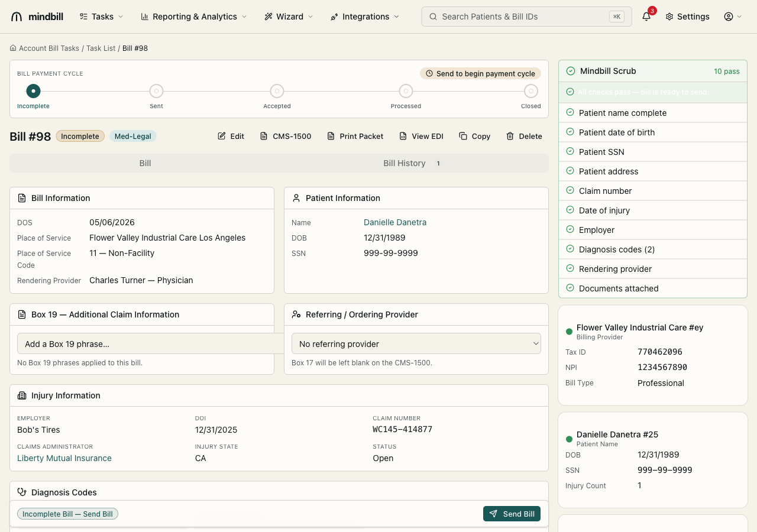The height and width of the screenshot is (532, 757).
Task: Click the home icon in breadcrumb
Action: pyautogui.click(x=13, y=48)
